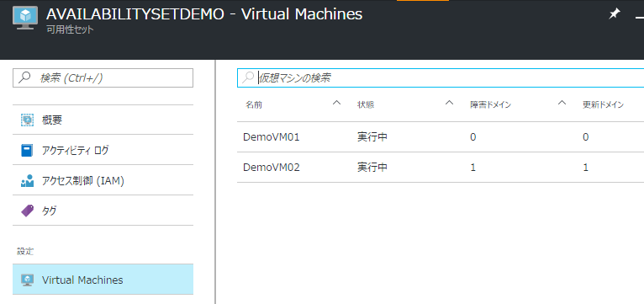Screen dimensions: 644x304
Task: Open the 概要 menu item
Action: pyautogui.click(x=103, y=120)
